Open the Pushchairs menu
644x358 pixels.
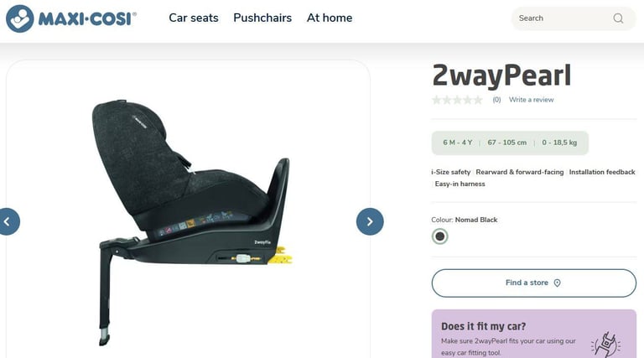(x=262, y=18)
